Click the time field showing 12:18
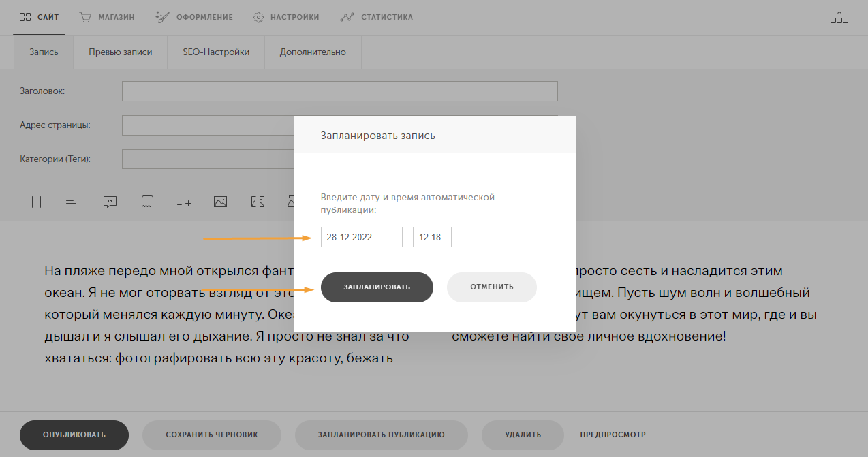This screenshot has width=868, height=457. [x=432, y=237]
